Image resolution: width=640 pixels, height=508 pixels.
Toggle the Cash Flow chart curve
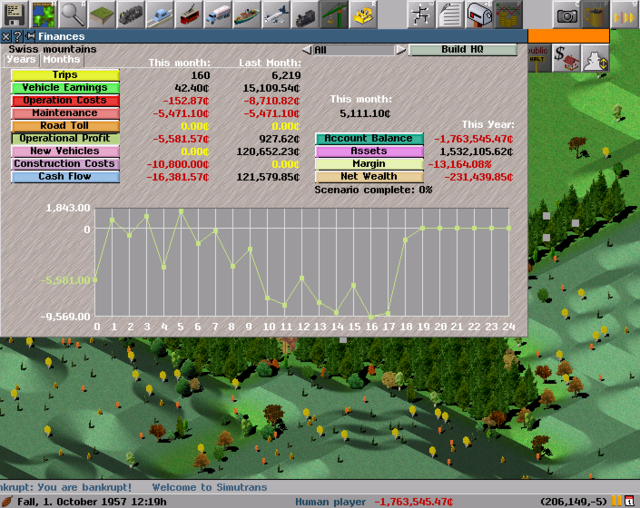[x=65, y=176]
